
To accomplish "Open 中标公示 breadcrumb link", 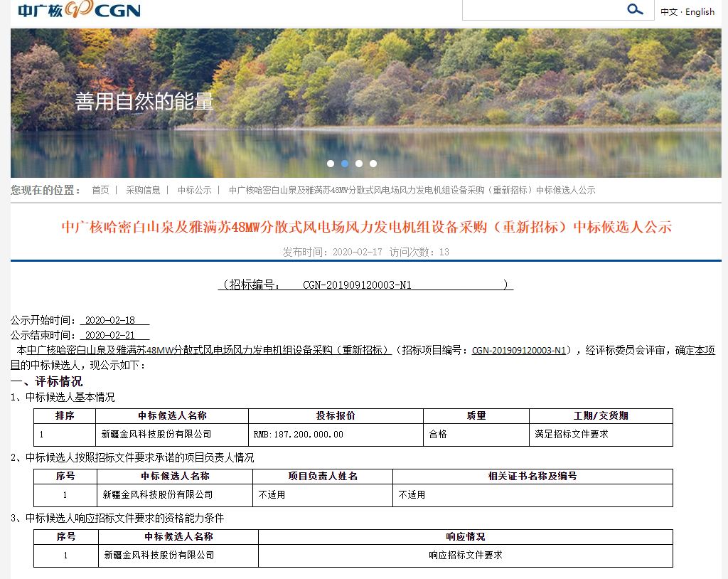I will point(195,190).
